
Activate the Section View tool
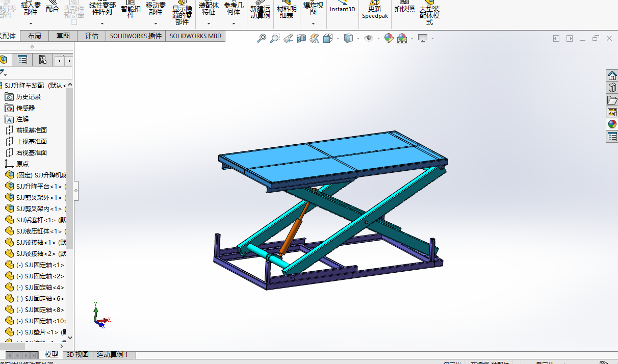click(x=301, y=38)
